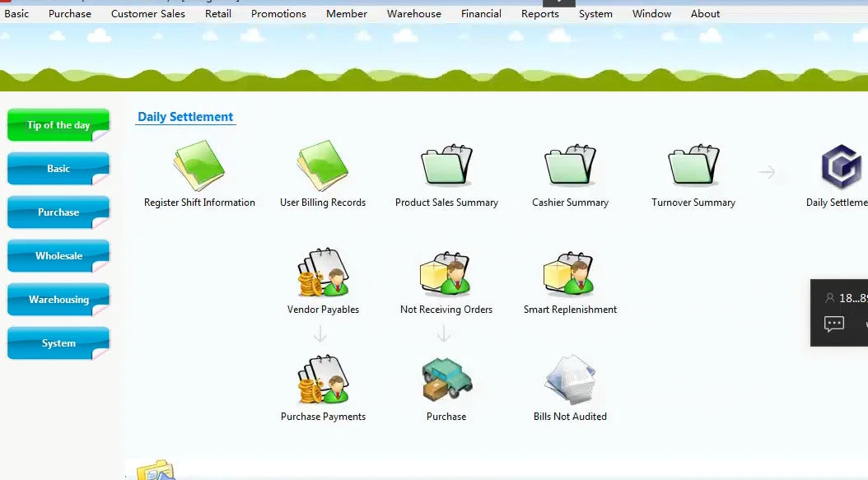Open the About menu
868x480 pixels.
click(x=705, y=14)
